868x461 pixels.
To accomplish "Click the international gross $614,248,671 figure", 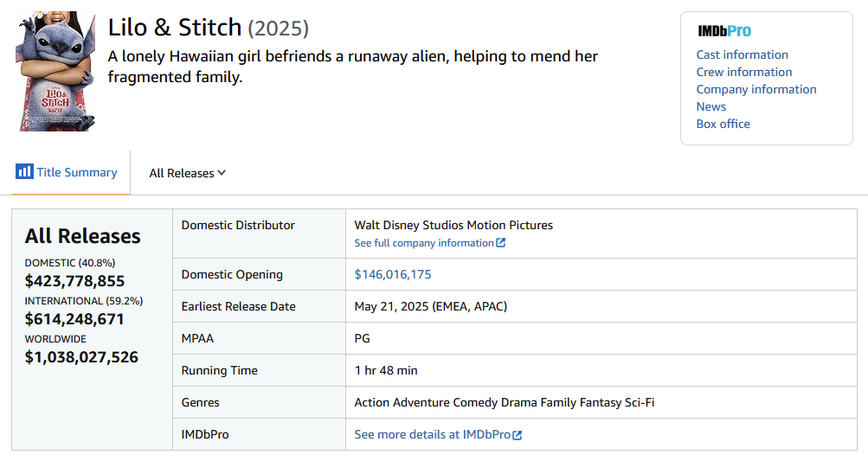I will coord(74,319).
